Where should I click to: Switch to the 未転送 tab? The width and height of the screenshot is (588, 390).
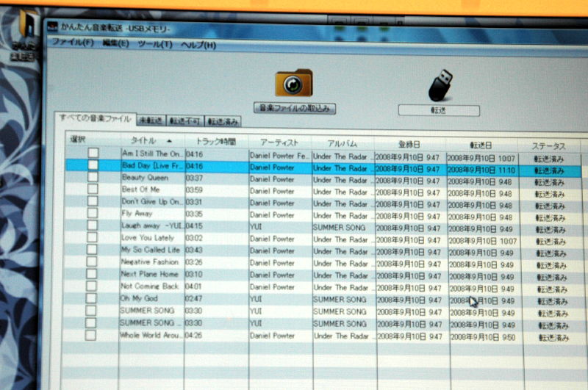click(151, 120)
